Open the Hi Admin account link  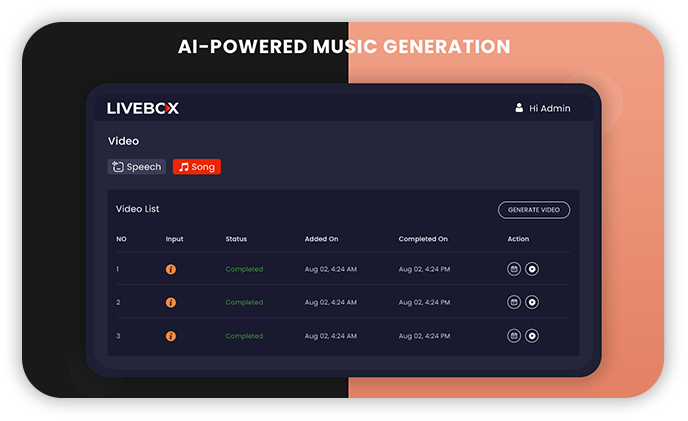point(549,108)
